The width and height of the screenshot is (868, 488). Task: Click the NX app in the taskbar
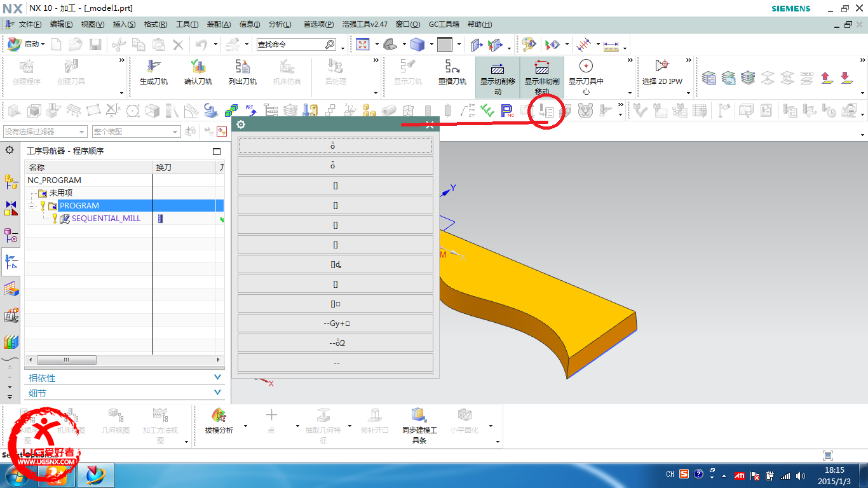[96, 475]
